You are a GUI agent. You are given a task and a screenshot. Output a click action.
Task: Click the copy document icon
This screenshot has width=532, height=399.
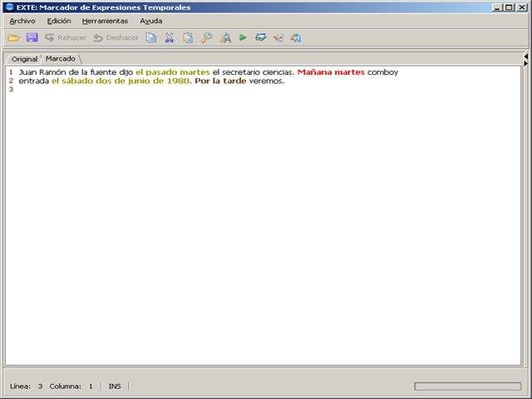(x=151, y=37)
